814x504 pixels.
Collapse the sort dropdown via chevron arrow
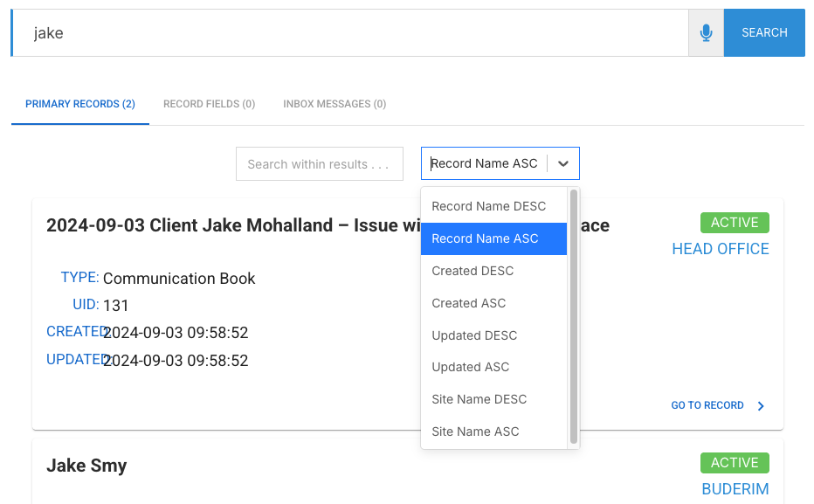563,163
